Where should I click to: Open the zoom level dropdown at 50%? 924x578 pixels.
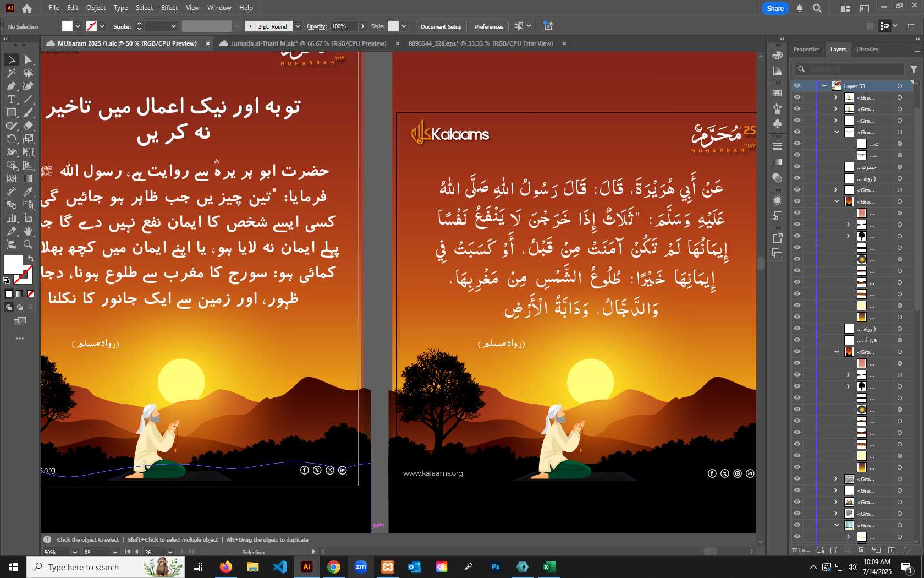(x=75, y=552)
